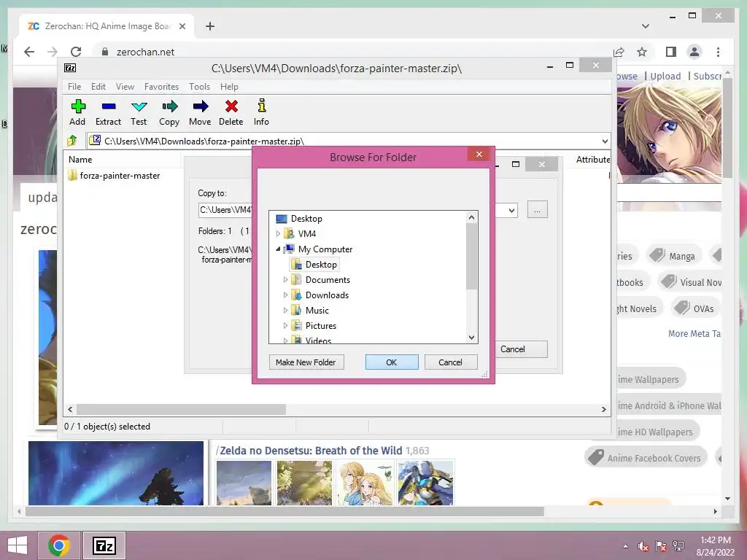Select forza-painter-master folder in 7-Zip list

(x=113, y=176)
